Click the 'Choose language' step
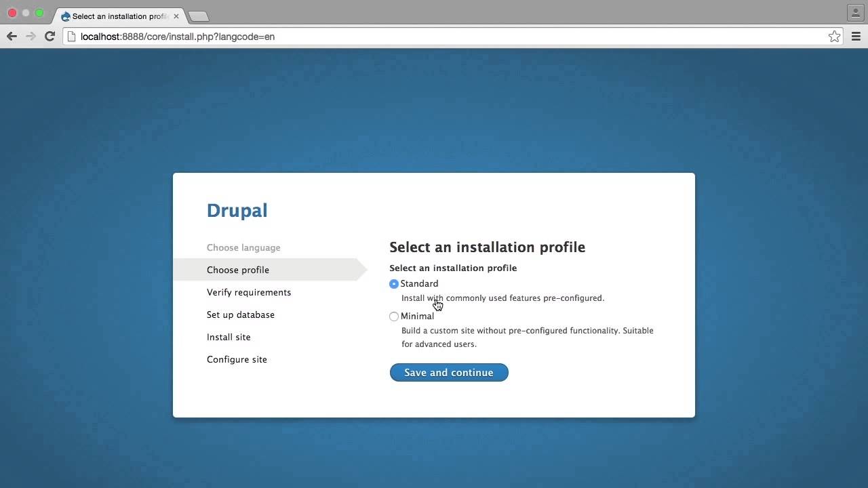The image size is (868, 488). click(x=243, y=247)
